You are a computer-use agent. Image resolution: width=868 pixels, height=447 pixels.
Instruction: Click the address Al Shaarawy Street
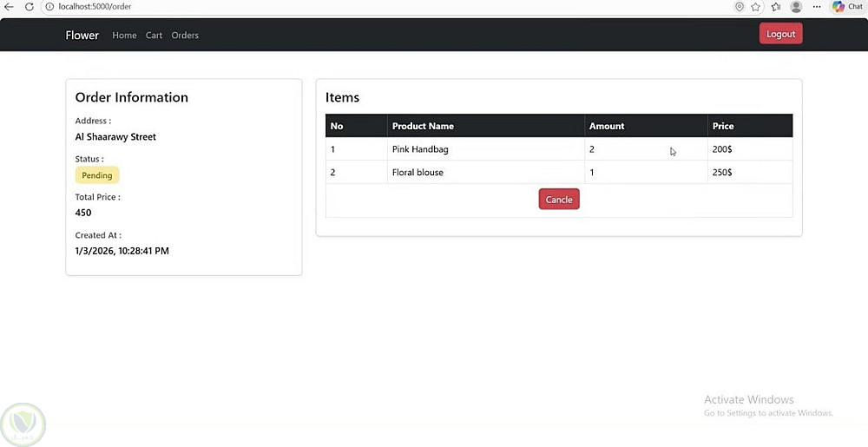click(115, 136)
